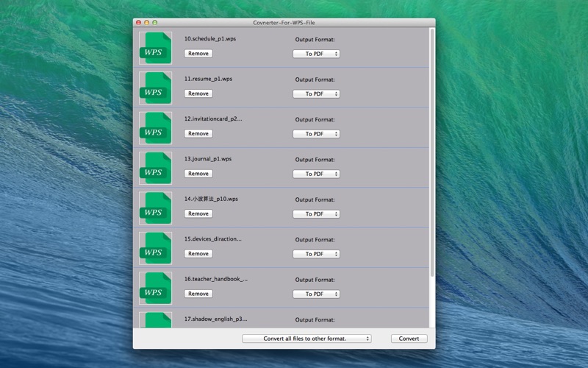Click the WPS icon for 10.schedule_p1.wps
Image resolution: width=588 pixels, height=368 pixels.
pos(156,48)
